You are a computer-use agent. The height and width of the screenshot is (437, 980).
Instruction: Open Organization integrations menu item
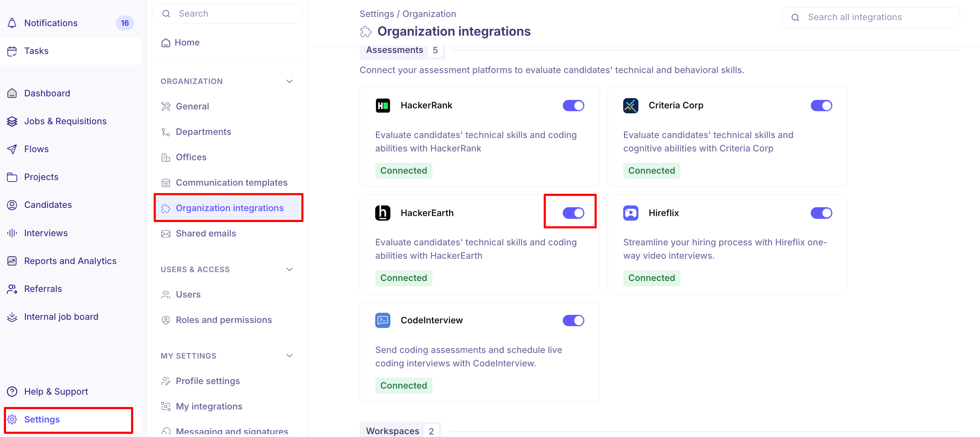228,208
